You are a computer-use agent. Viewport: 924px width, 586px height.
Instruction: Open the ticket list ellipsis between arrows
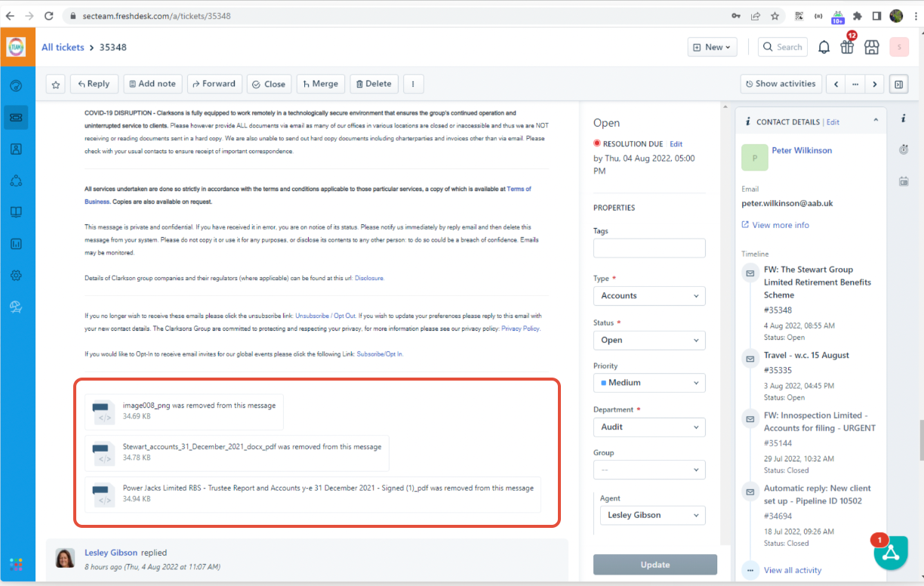(x=855, y=84)
